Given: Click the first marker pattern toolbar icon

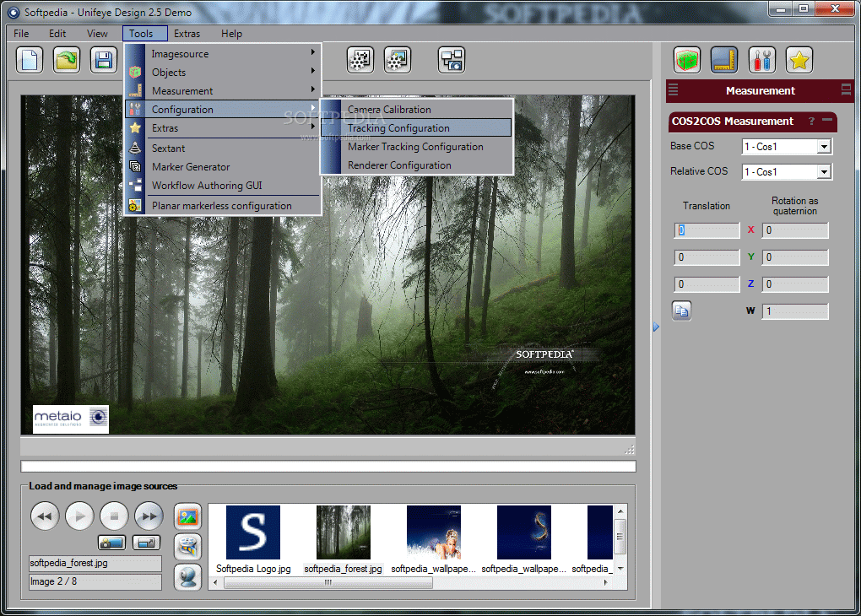Looking at the screenshot, I should (x=360, y=60).
